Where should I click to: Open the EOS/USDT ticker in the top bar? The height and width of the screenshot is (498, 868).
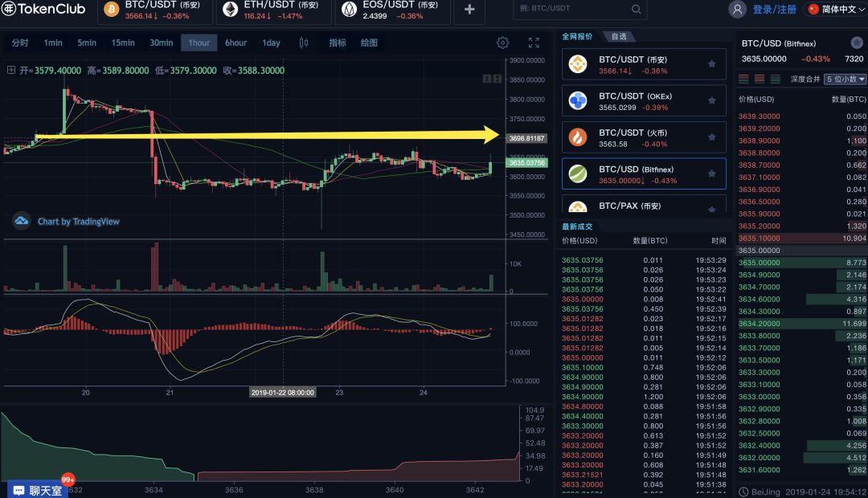click(392, 10)
